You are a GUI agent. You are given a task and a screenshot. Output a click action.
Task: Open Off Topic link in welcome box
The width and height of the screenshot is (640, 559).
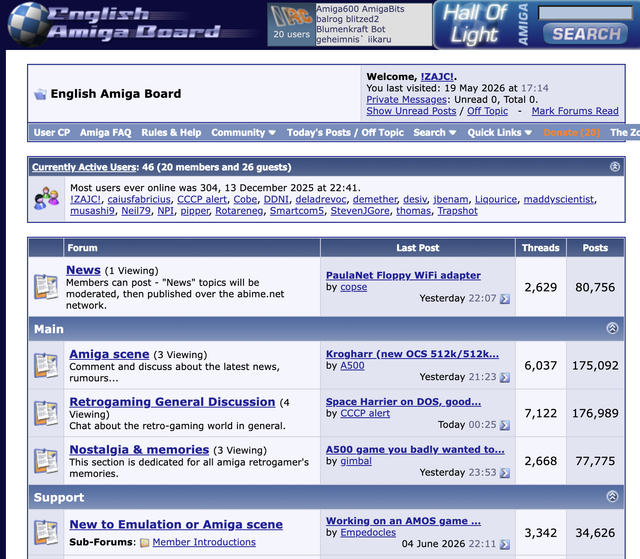[x=487, y=111]
